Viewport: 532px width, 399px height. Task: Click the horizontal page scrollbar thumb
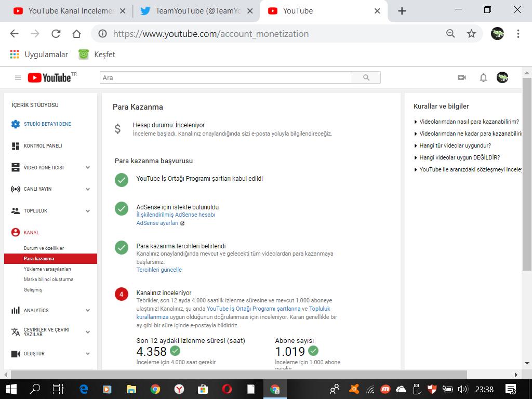pos(239,375)
